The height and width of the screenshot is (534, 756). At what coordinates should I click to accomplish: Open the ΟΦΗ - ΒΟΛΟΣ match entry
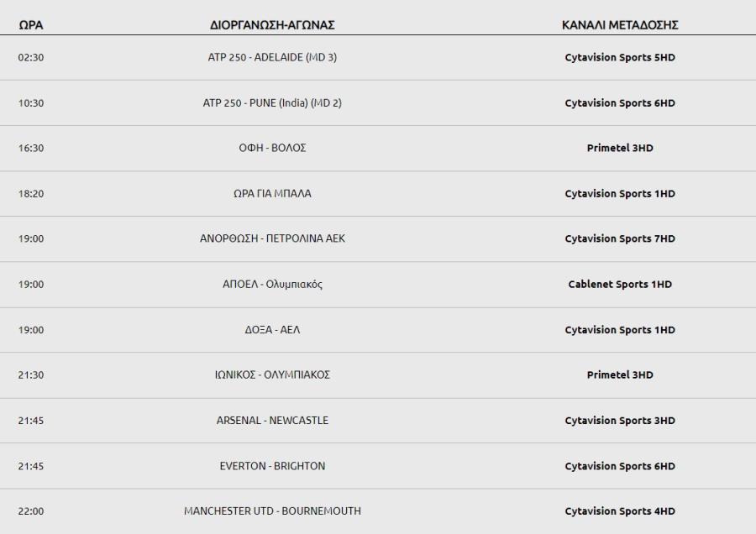click(x=272, y=148)
